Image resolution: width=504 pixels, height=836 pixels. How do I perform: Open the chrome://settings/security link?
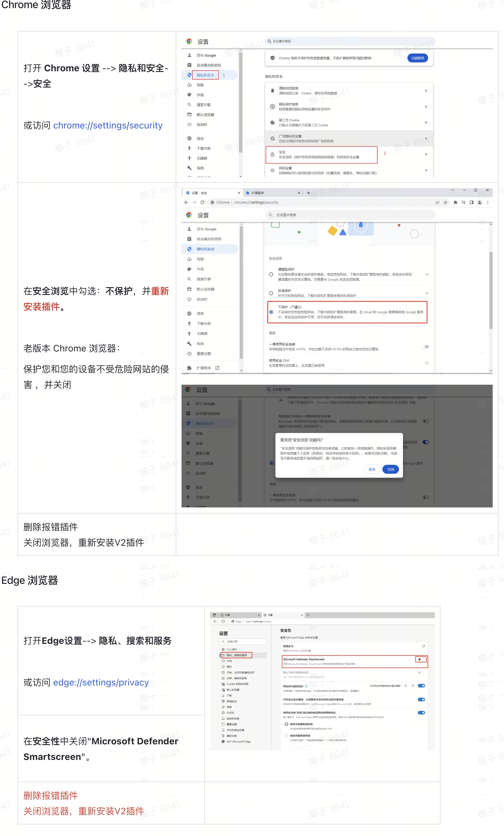click(107, 126)
